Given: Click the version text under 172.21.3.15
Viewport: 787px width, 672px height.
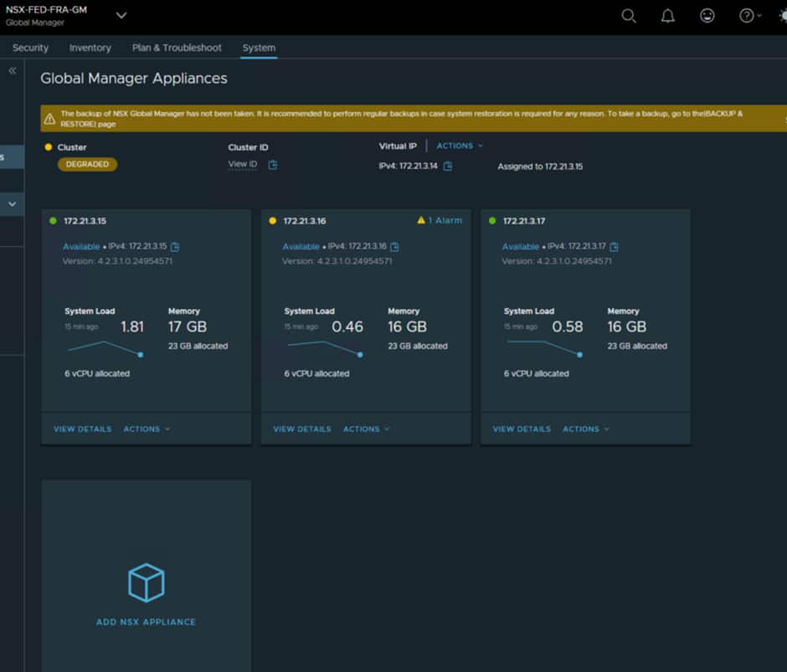Looking at the screenshot, I should click(x=117, y=261).
